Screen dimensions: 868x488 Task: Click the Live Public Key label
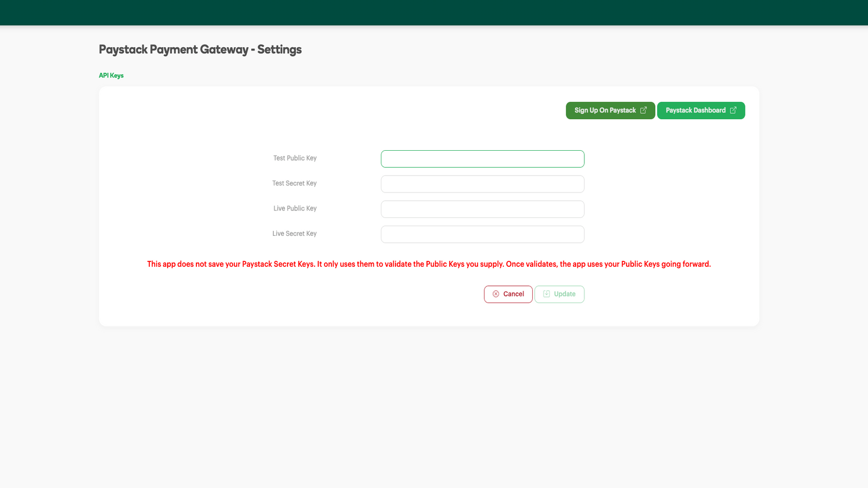click(295, 208)
